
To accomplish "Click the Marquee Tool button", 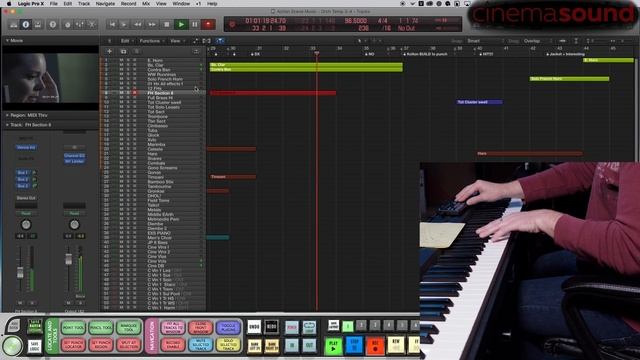I will tap(129, 327).
